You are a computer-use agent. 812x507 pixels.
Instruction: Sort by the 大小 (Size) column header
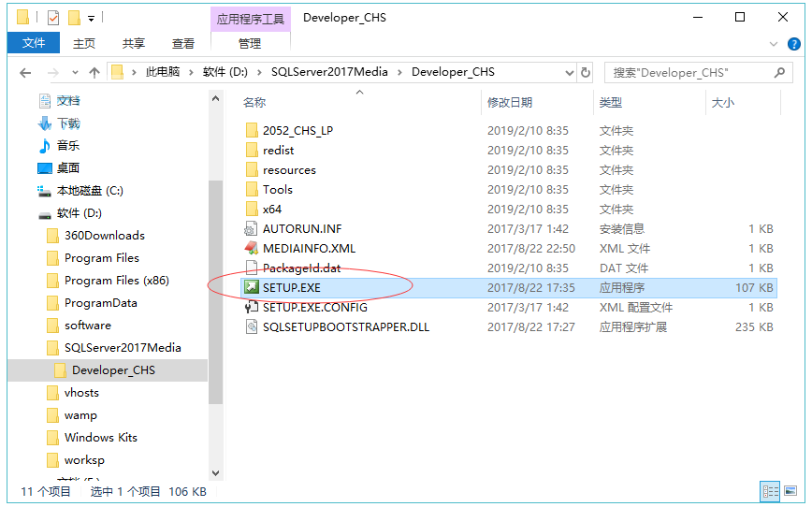click(723, 103)
